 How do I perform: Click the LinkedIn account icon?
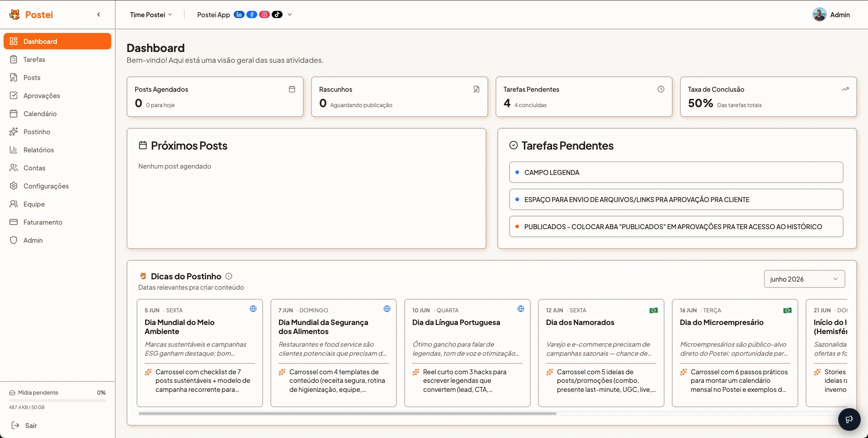tap(239, 14)
